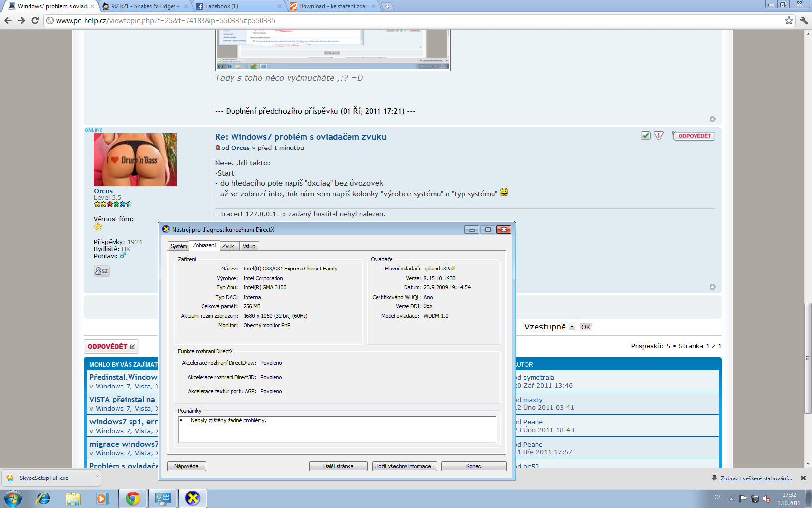Open the Zvuk tab

pyautogui.click(x=228, y=246)
